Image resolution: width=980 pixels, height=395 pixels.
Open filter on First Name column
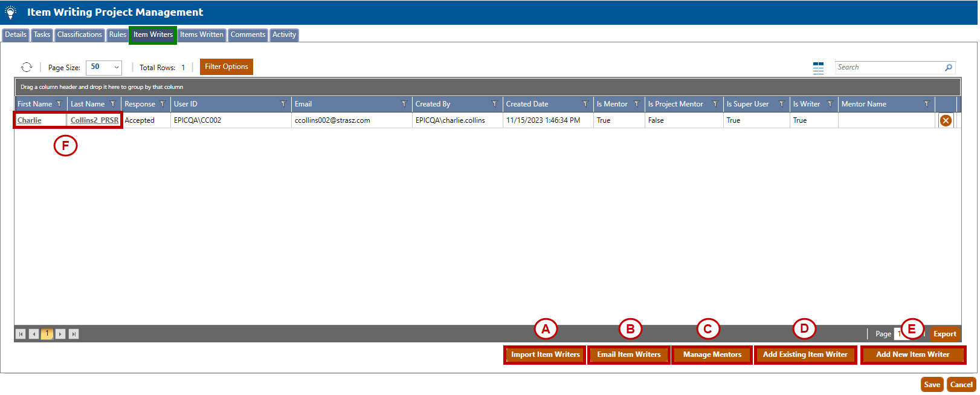59,104
